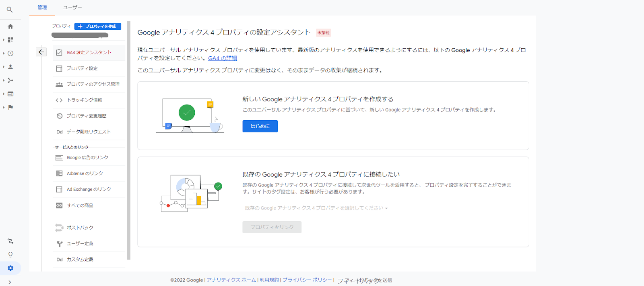Open アナリティクス ホーム footer link
This screenshot has height=286, width=644.
click(x=231, y=280)
